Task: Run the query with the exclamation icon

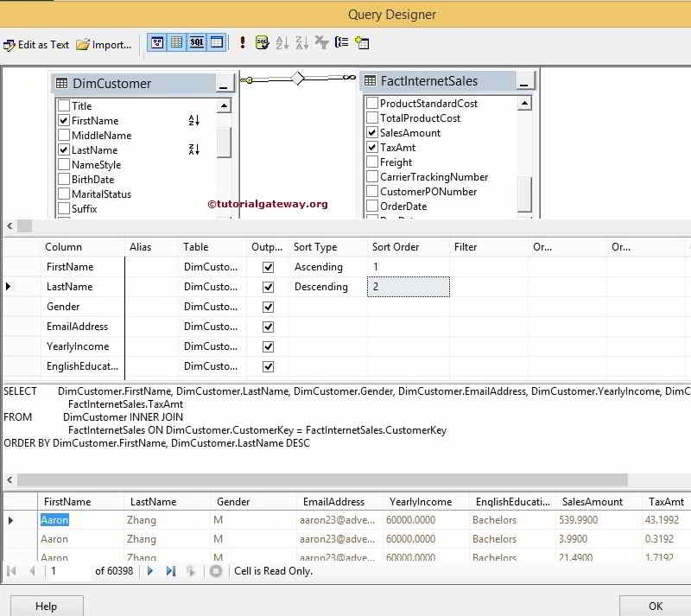Action: point(243,41)
